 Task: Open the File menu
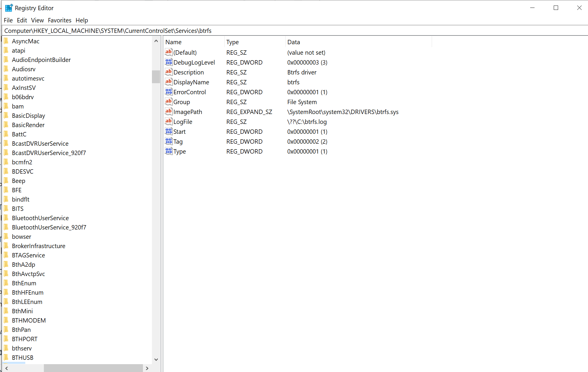coord(8,20)
